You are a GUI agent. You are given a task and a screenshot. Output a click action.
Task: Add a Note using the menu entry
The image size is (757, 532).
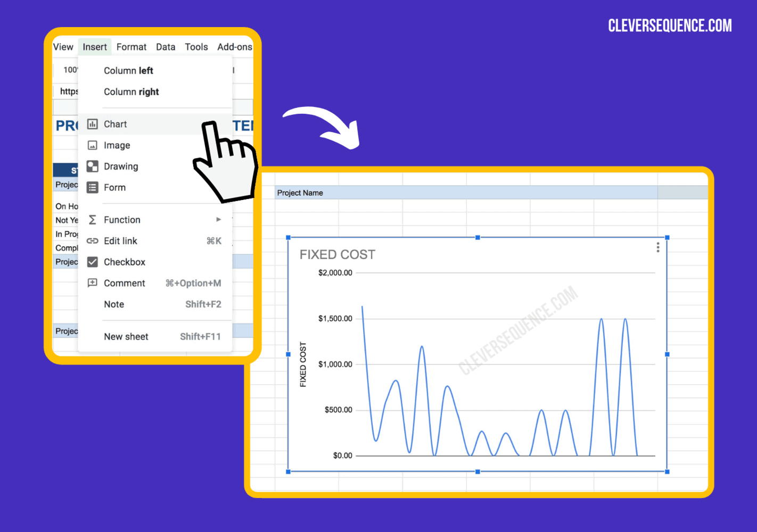[114, 304]
